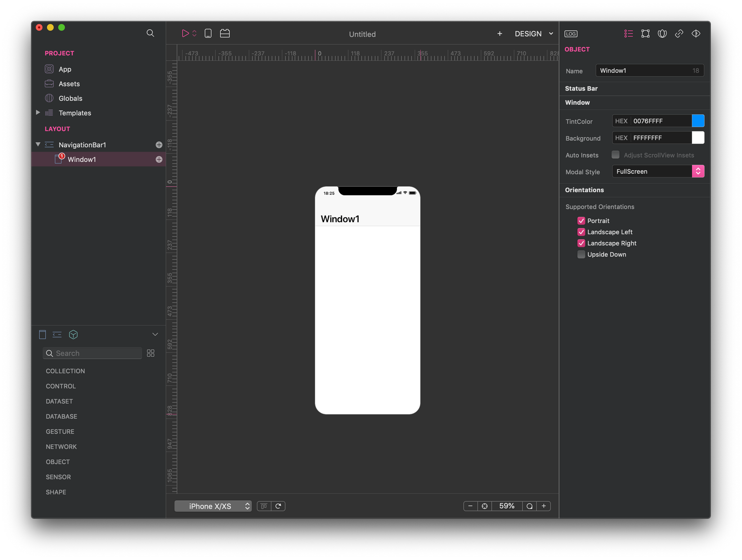Click the rotate device icon
Viewport: 742px width, 560px height.
click(x=278, y=506)
